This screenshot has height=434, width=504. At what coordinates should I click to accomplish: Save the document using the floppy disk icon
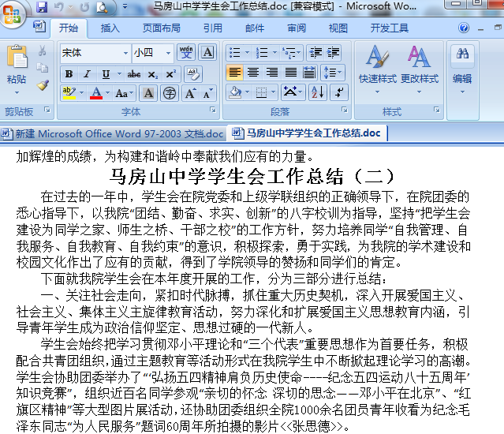(x=42, y=7)
